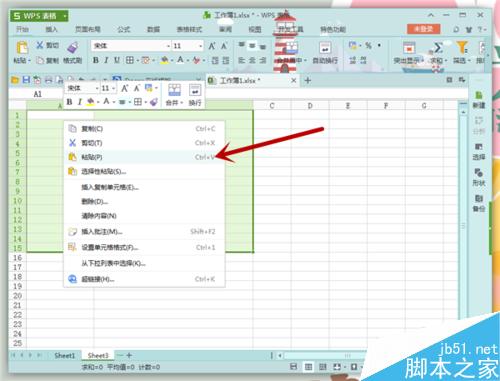Click the save icon in quick access bar
The height and width of the screenshot is (381, 500).
[x=26, y=80]
